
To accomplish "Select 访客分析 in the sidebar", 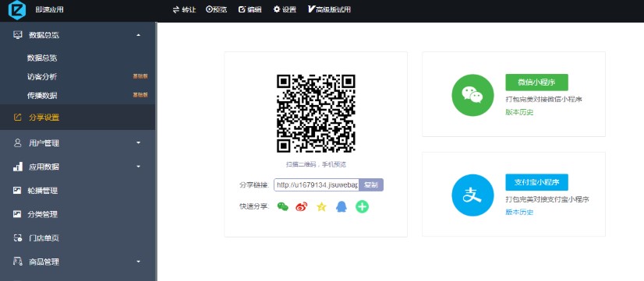I will pyautogui.click(x=42, y=77).
